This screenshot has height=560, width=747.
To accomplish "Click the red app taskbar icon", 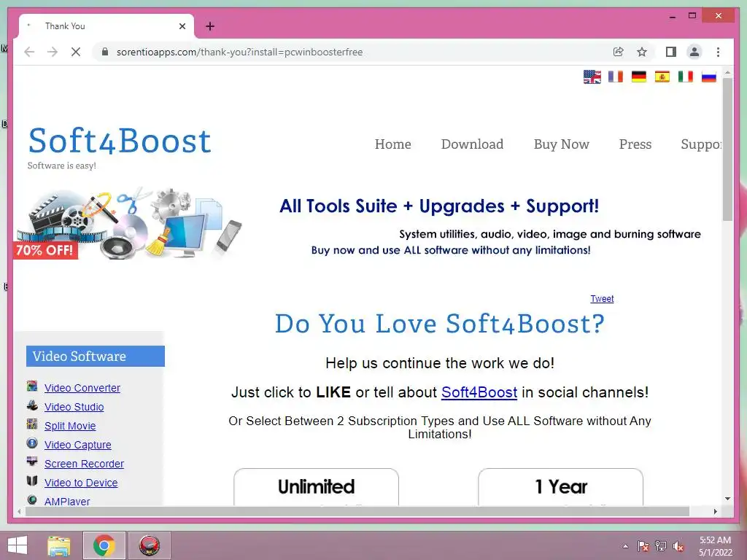I will [x=149, y=545].
